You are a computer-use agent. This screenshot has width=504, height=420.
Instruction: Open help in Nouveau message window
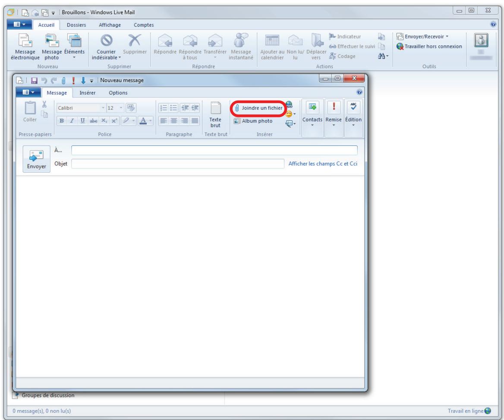point(359,92)
